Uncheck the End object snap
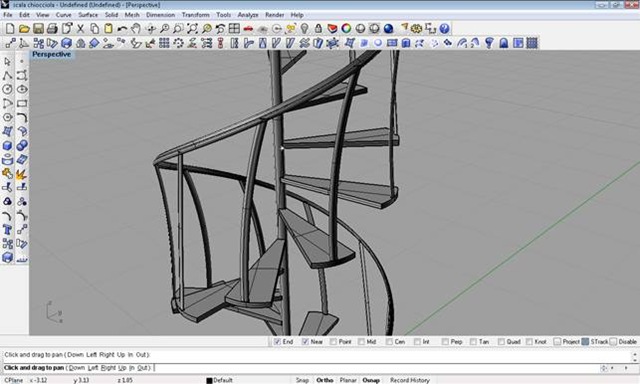The image size is (640, 384). (278, 342)
